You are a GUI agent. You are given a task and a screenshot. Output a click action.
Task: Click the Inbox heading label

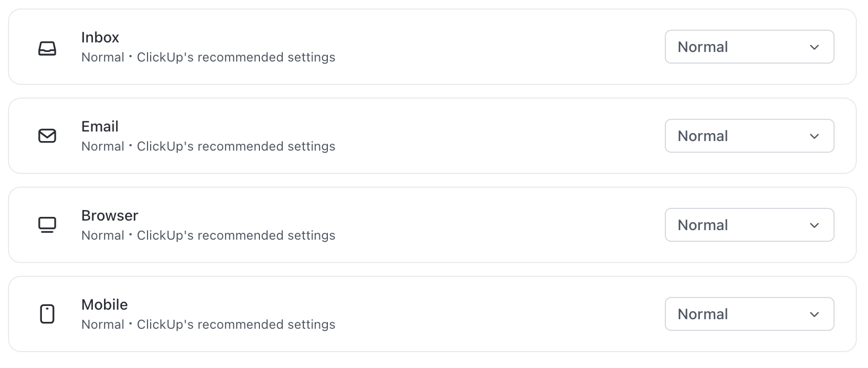pos(100,37)
